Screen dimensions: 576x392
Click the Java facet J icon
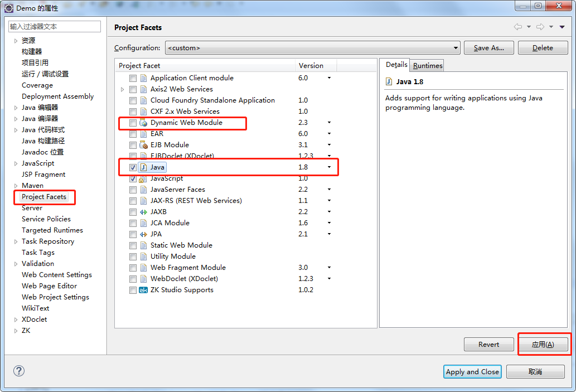coord(144,167)
